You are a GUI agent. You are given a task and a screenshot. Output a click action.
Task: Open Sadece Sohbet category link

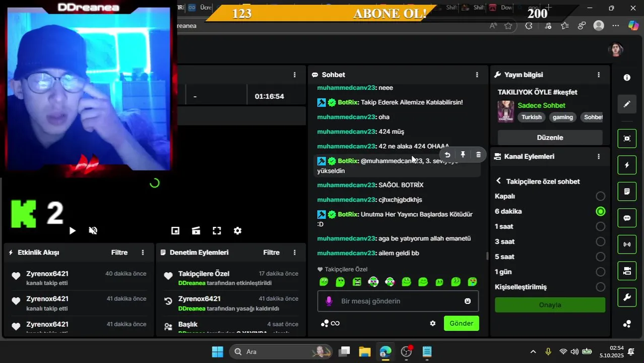(x=541, y=105)
